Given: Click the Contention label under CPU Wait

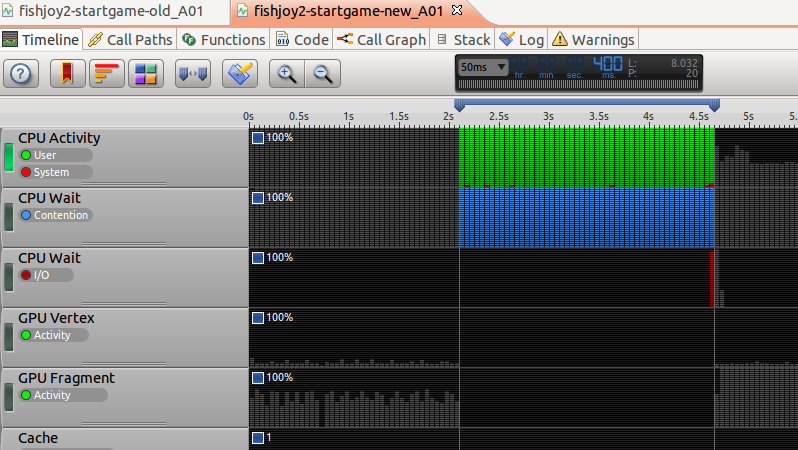Looking at the screenshot, I should click(60, 215).
